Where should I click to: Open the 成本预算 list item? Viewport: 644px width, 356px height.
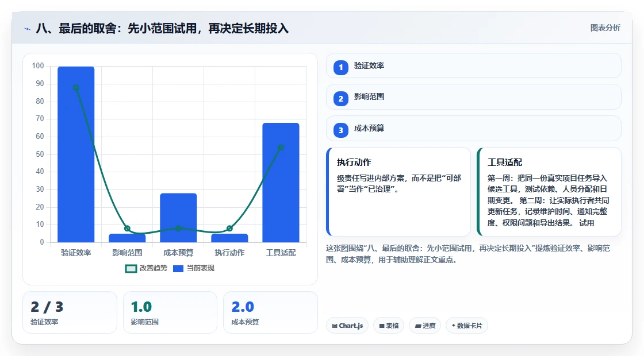pos(474,129)
